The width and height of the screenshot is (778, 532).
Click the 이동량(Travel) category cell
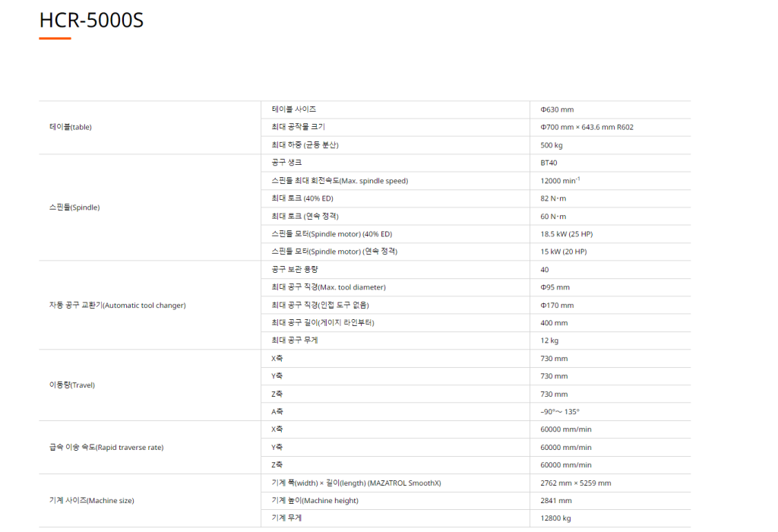(71, 385)
